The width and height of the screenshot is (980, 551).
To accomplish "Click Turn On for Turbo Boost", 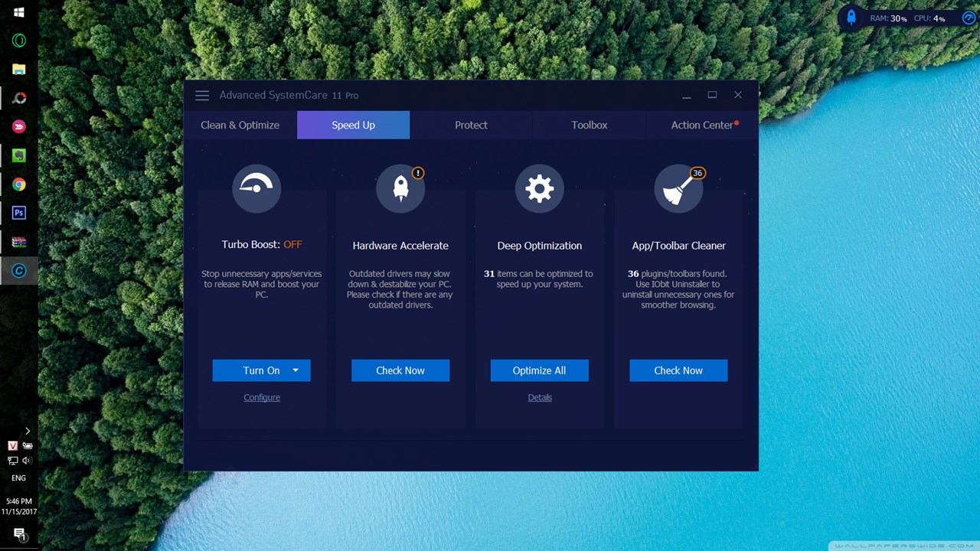I will 261,370.
